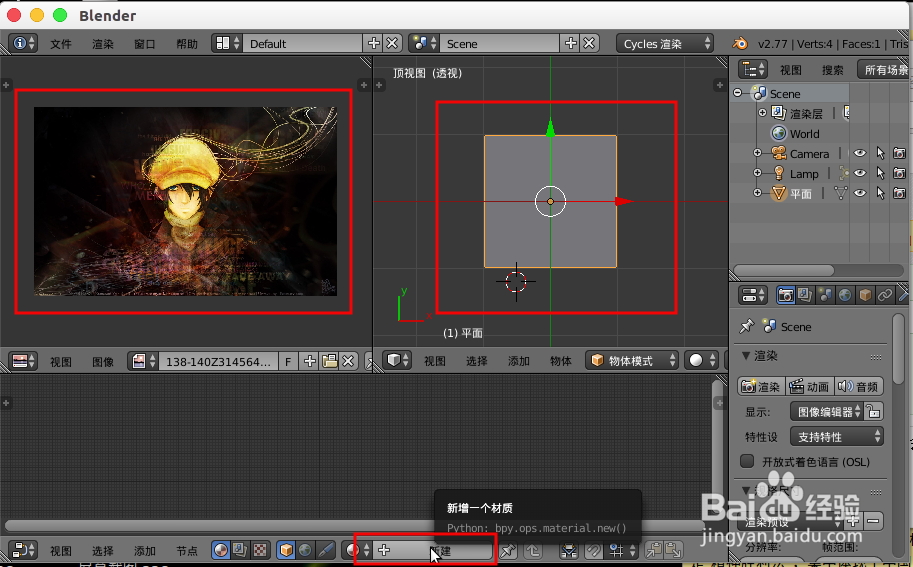The height and width of the screenshot is (567, 913).
Task: Collapse the Scene tree node
Action: coord(738,93)
